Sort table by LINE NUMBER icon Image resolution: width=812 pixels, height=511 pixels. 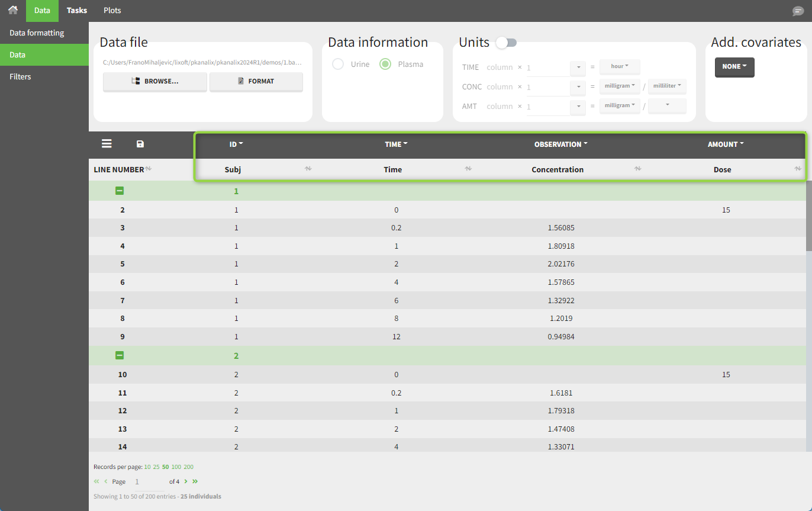click(x=149, y=169)
